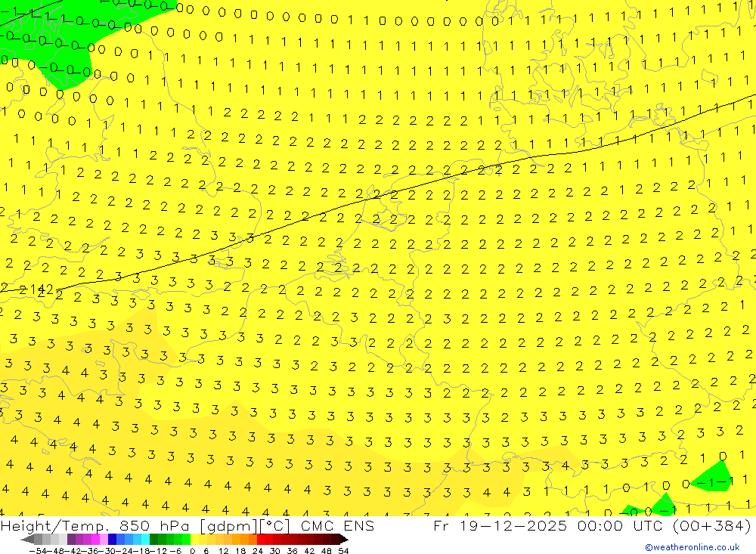The width and height of the screenshot is (756, 554).
Task: Click legend value 30
Action: tap(275, 551)
